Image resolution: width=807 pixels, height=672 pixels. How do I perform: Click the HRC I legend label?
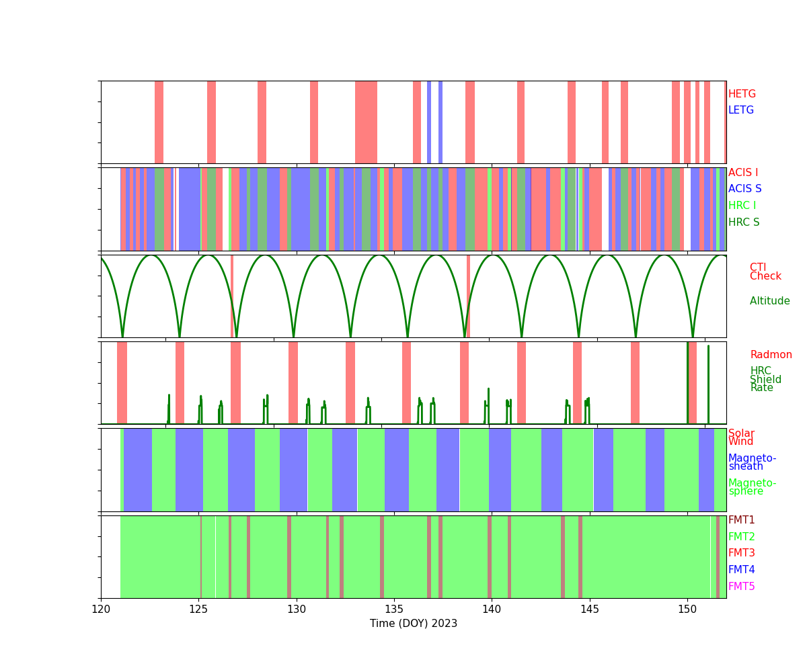pos(742,206)
